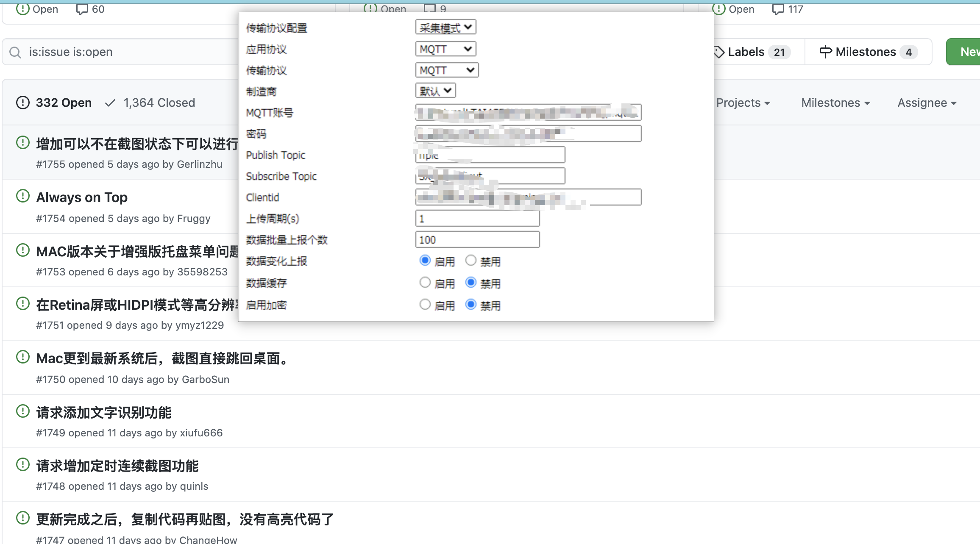Click open-issue icon beside Always on Top
Viewport: 980px width, 544px height.
click(x=23, y=196)
